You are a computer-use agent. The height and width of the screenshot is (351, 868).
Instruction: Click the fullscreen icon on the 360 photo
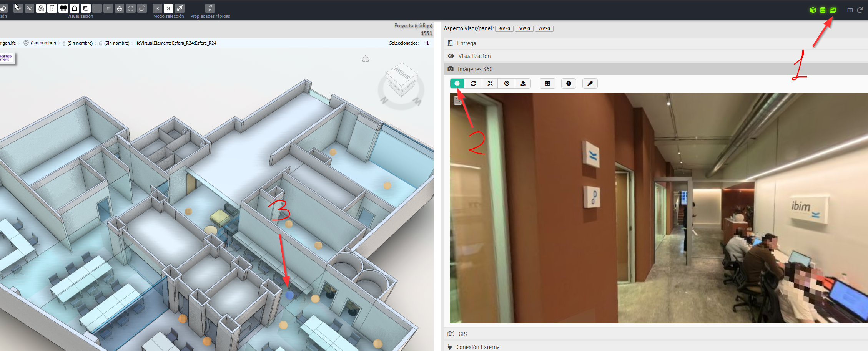coord(457,101)
